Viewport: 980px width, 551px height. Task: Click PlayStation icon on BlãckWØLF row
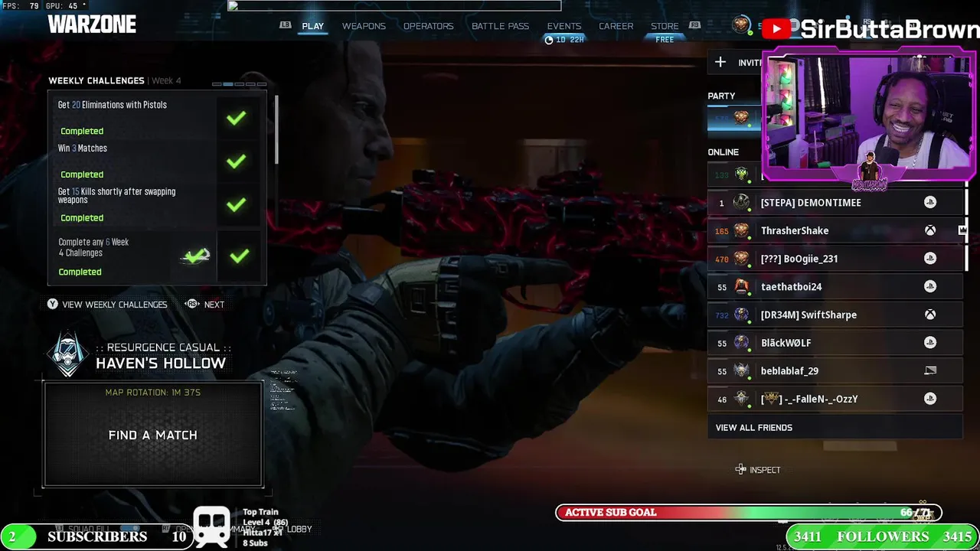(930, 343)
